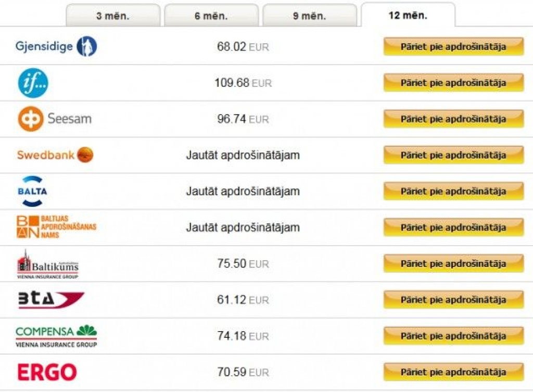
Task: Click Baltijas Apdrošināšanas Nams logo
Action: [56, 227]
